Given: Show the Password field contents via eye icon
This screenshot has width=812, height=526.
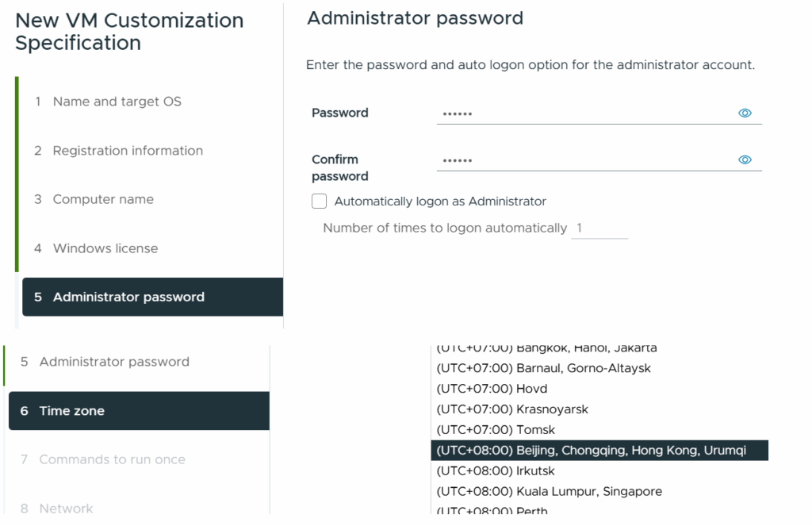Looking at the screenshot, I should tap(745, 113).
